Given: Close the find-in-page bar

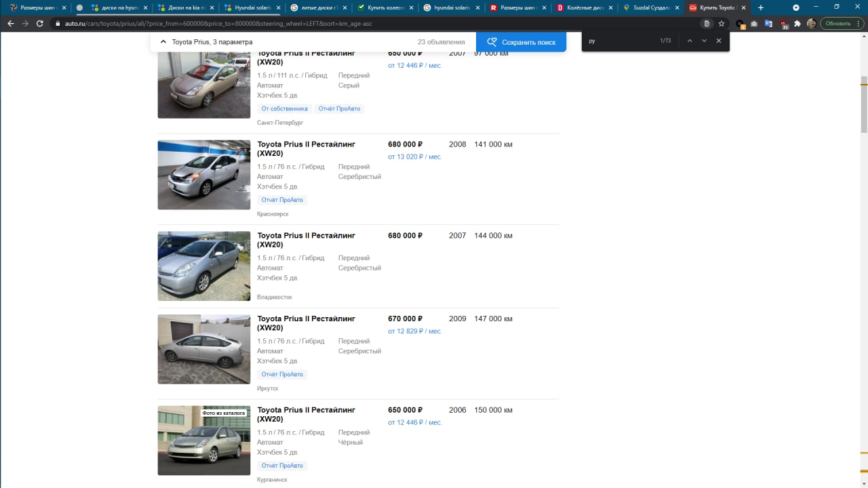Looking at the screenshot, I should (719, 41).
